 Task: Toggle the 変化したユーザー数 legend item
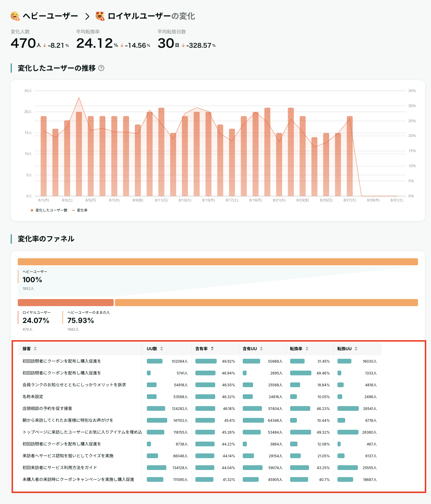(x=49, y=210)
